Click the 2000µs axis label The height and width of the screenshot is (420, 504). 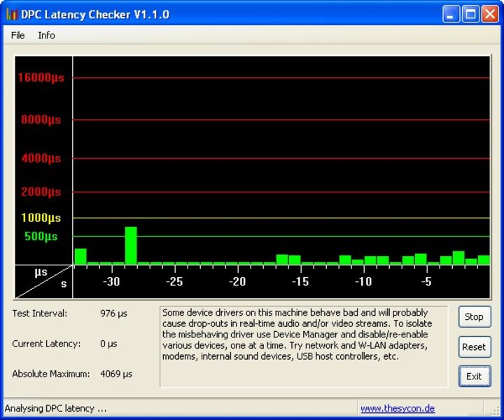tap(41, 192)
